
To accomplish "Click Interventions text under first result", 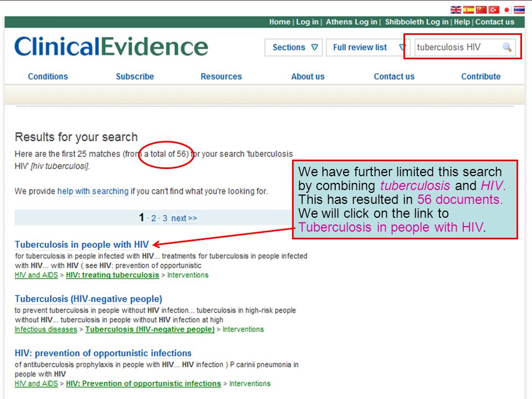I will coord(188,275).
